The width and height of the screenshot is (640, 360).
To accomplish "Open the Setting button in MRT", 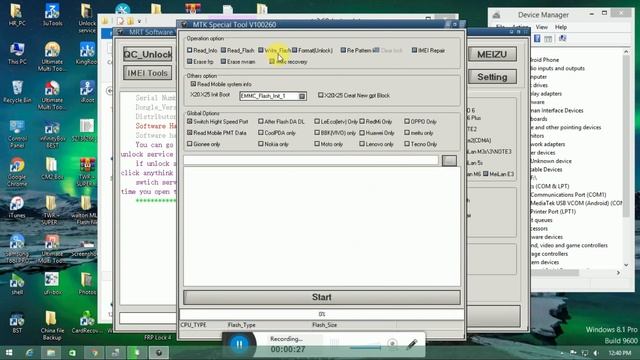I will point(492,77).
